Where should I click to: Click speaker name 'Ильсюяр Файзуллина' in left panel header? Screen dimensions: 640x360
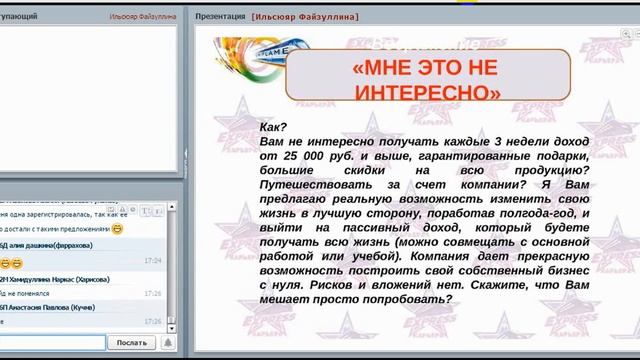(x=142, y=17)
